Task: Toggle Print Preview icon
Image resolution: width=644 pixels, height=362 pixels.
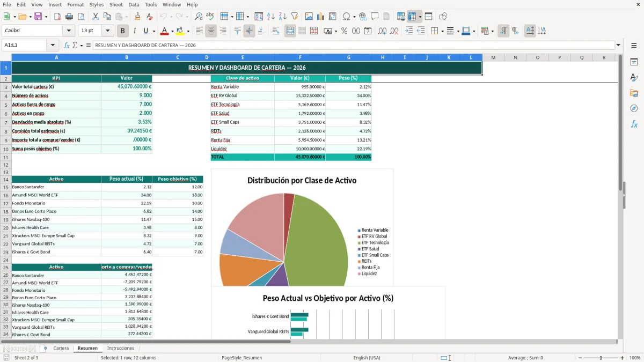Action: click(x=81, y=17)
